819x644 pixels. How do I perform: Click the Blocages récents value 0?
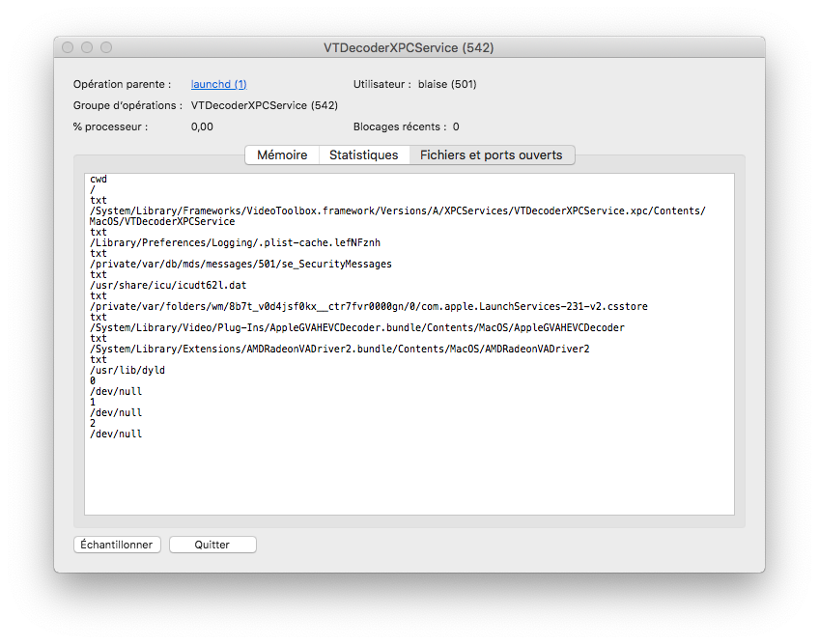click(456, 126)
